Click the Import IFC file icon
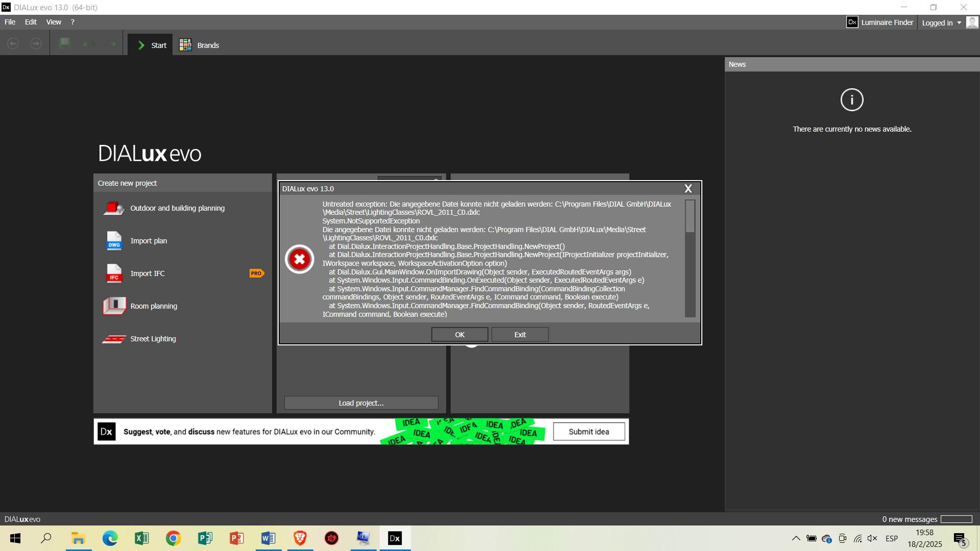Screen dimensions: 980x551 coord(114,273)
